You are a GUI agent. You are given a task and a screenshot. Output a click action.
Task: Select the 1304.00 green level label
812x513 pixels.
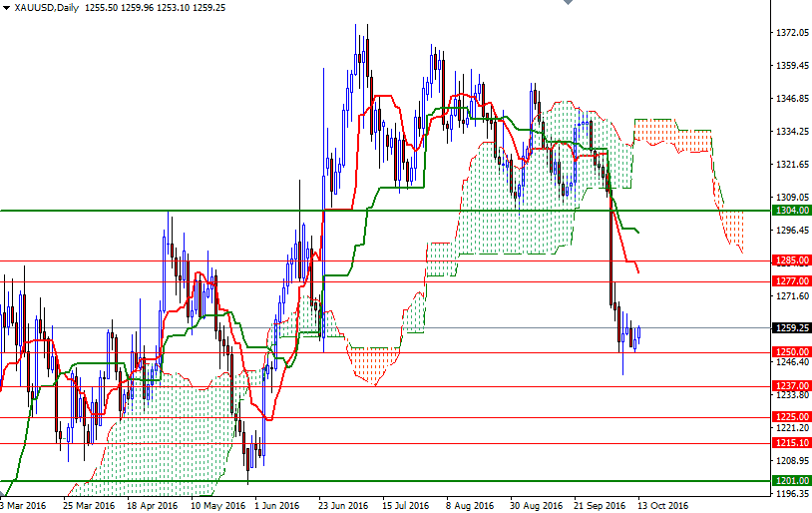click(791, 211)
